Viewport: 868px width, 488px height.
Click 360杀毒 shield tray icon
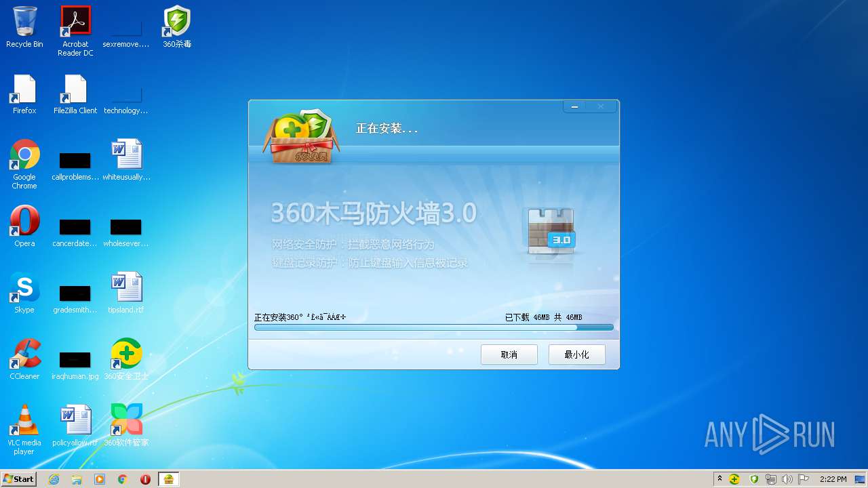753,479
